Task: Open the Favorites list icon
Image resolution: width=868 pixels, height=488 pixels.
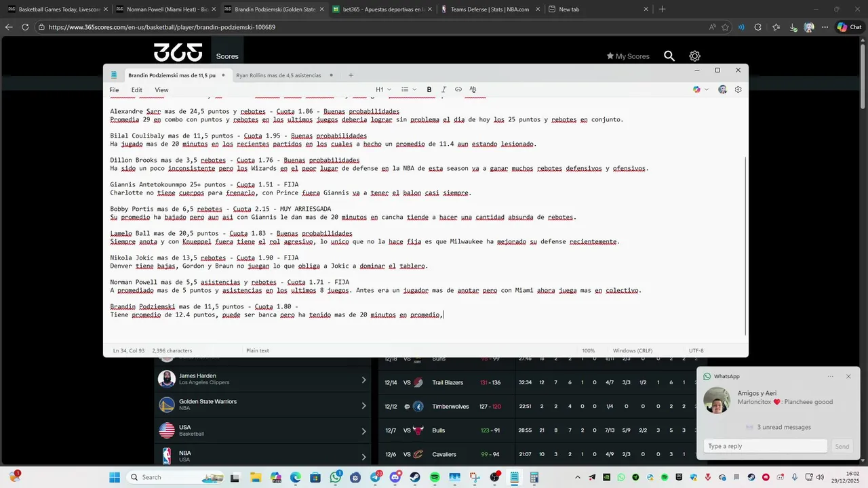Action: coord(776,27)
